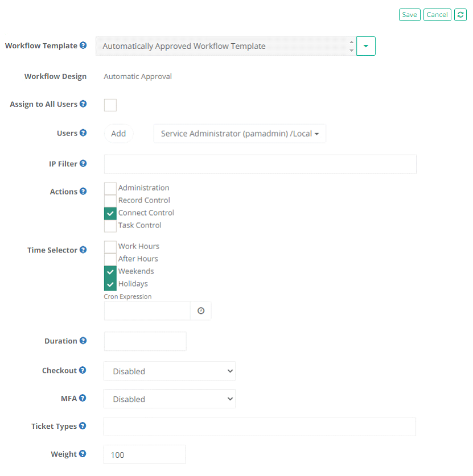The height and width of the screenshot is (476, 473).
Task: Click the Add button under Users
Action: pos(118,133)
